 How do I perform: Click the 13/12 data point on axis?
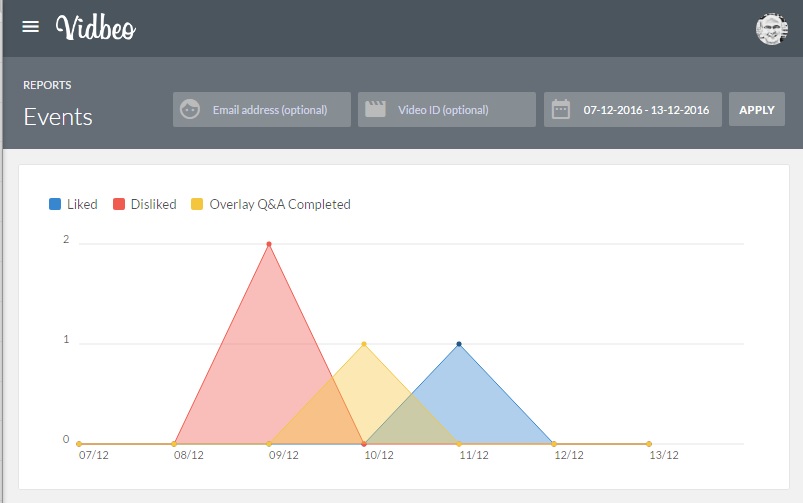[649, 444]
